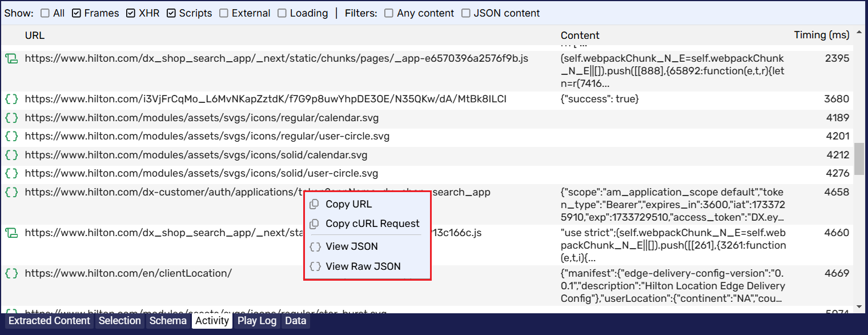Select Copy cURL Request from context menu
The image size is (868, 335).
point(372,224)
